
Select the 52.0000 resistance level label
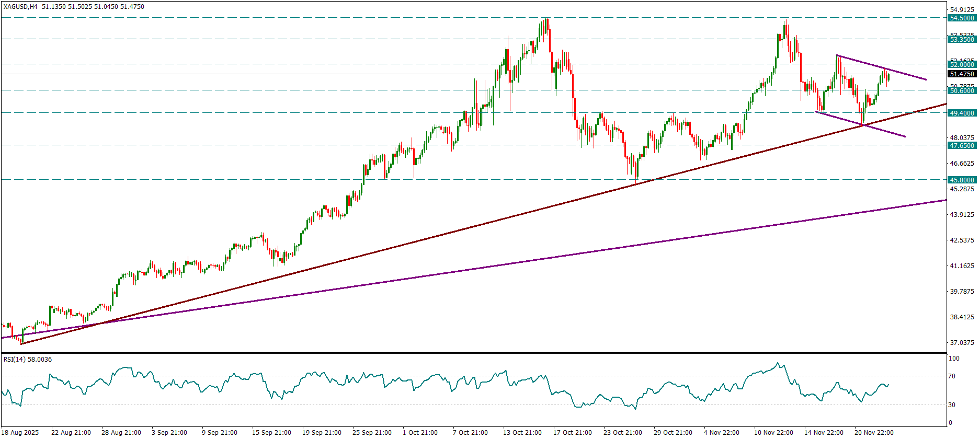click(962, 64)
